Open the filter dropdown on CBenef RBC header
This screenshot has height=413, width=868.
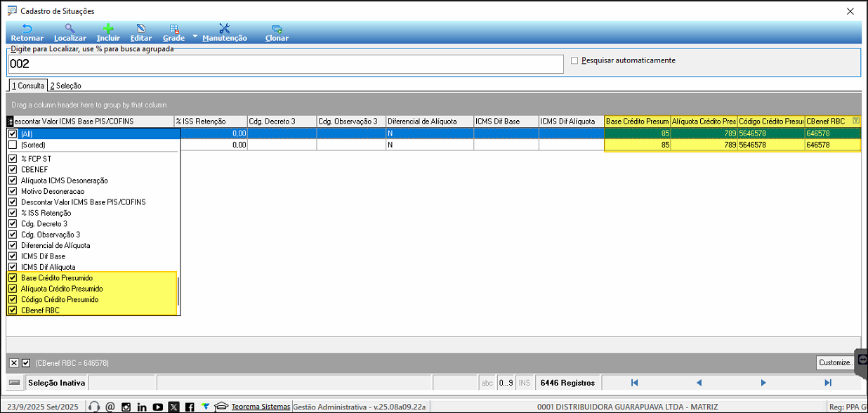coord(855,121)
